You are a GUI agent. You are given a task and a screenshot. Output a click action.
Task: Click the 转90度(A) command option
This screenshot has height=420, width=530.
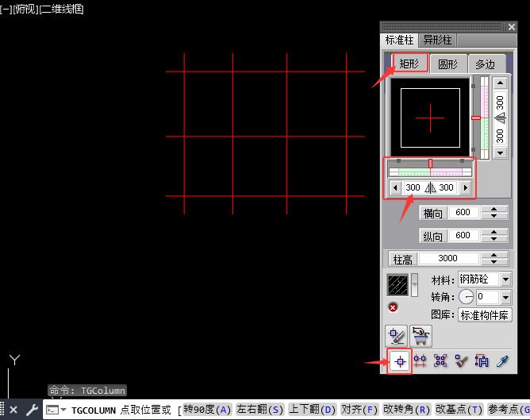(x=207, y=410)
